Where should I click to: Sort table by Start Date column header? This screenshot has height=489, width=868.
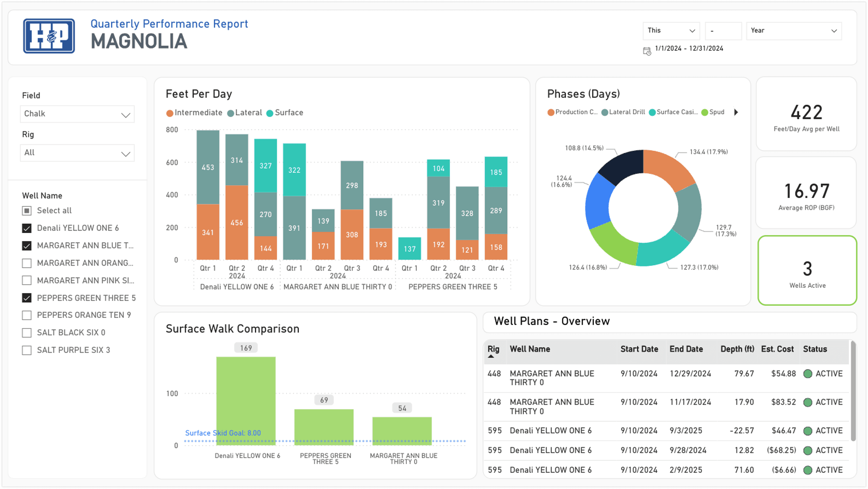point(639,349)
